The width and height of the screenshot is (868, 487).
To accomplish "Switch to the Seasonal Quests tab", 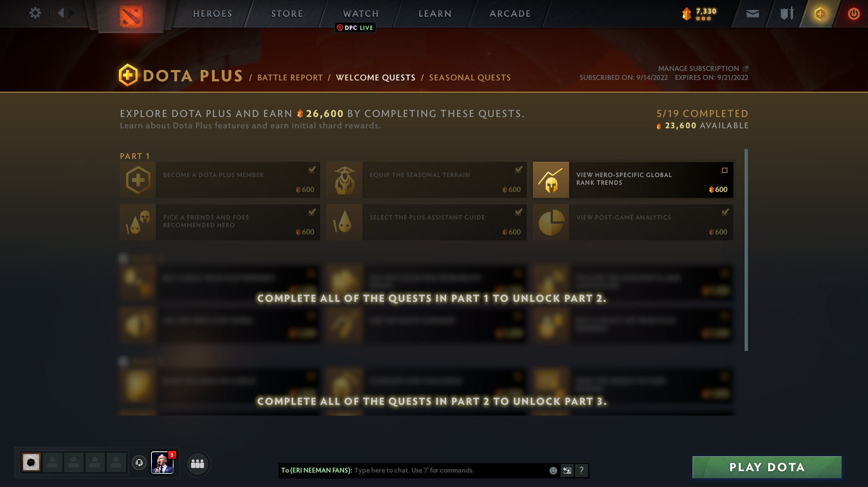I will 470,78.
